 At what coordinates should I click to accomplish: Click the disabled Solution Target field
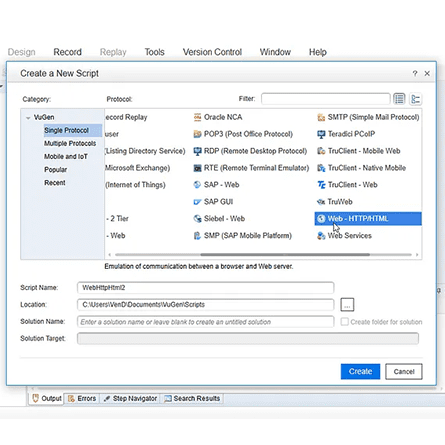click(248, 338)
